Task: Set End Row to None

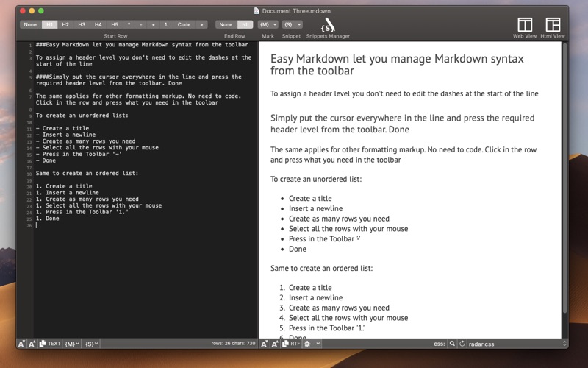Action: tap(226, 24)
